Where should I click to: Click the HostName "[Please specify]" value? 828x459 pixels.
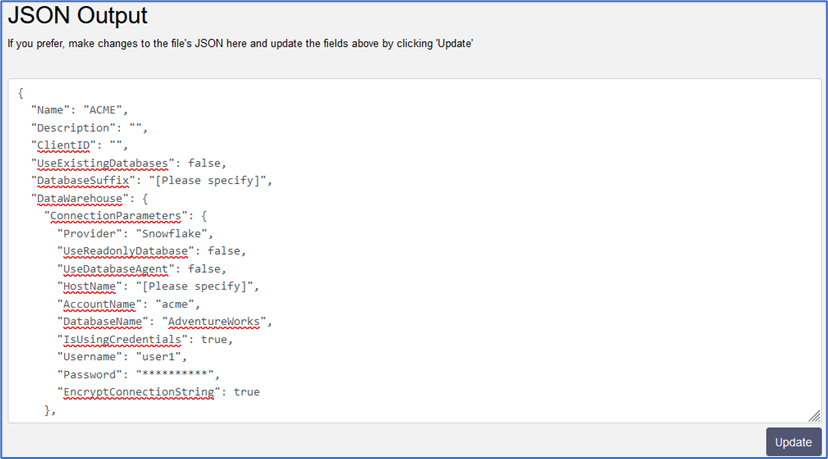pos(204,287)
